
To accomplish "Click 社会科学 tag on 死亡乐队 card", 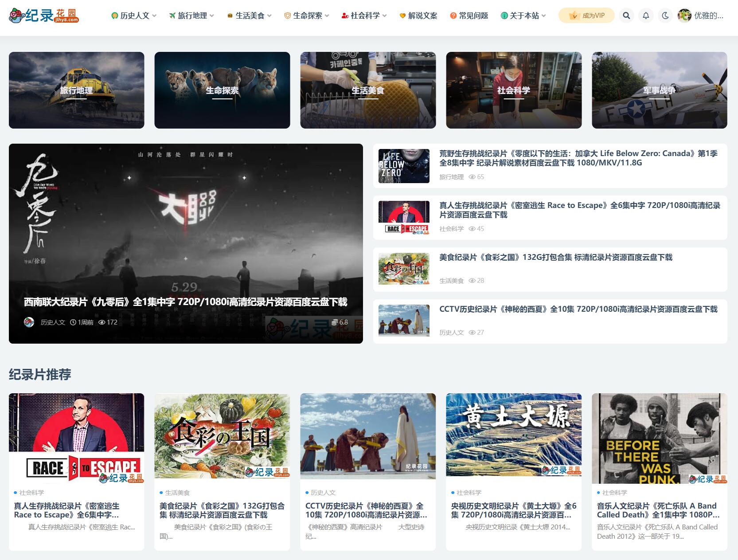I will 615,493.
